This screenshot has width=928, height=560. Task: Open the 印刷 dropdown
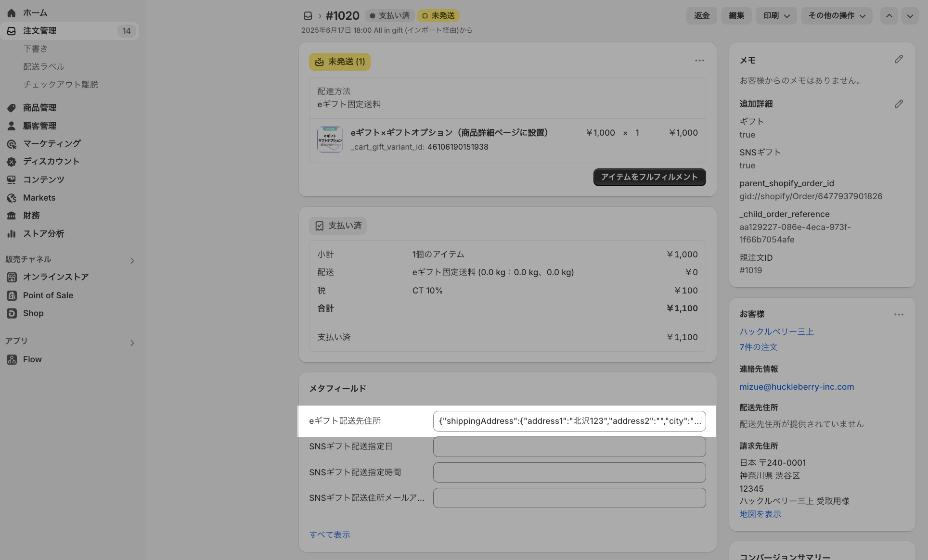[x=776, y=16]
